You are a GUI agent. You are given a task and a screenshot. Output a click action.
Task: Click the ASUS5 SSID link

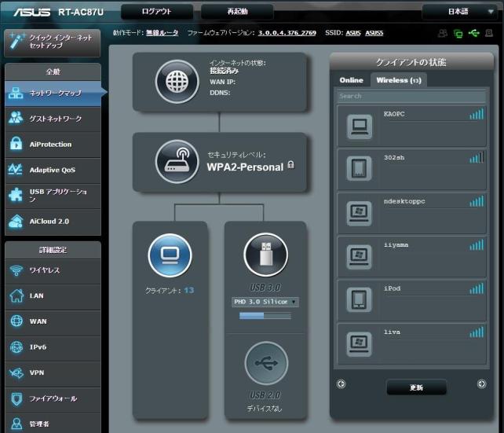tap(374, 33)
